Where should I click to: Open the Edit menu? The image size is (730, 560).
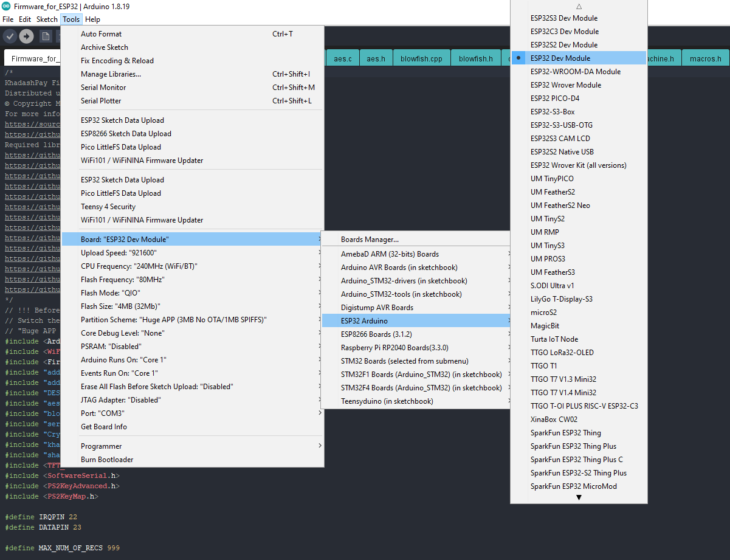(x=25, y=19)
